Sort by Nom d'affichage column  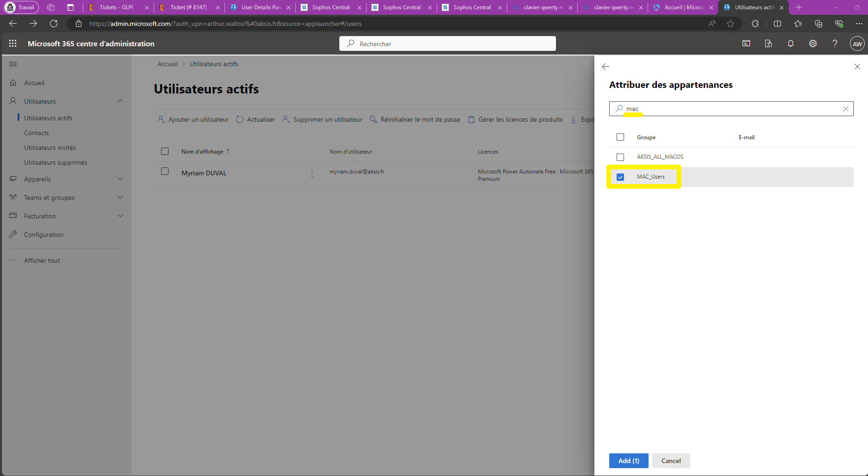coord(206,152)
